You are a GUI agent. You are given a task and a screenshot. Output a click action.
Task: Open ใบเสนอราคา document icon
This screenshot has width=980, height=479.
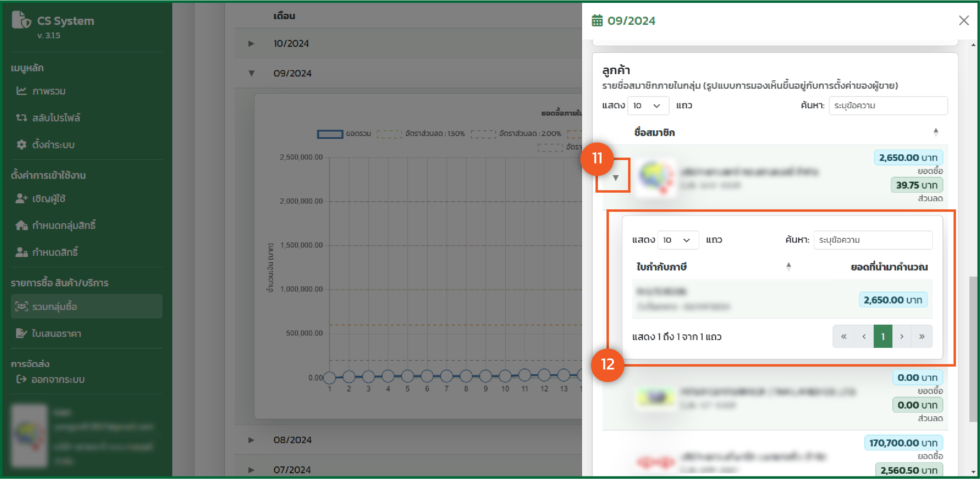[x=21, y=333]
